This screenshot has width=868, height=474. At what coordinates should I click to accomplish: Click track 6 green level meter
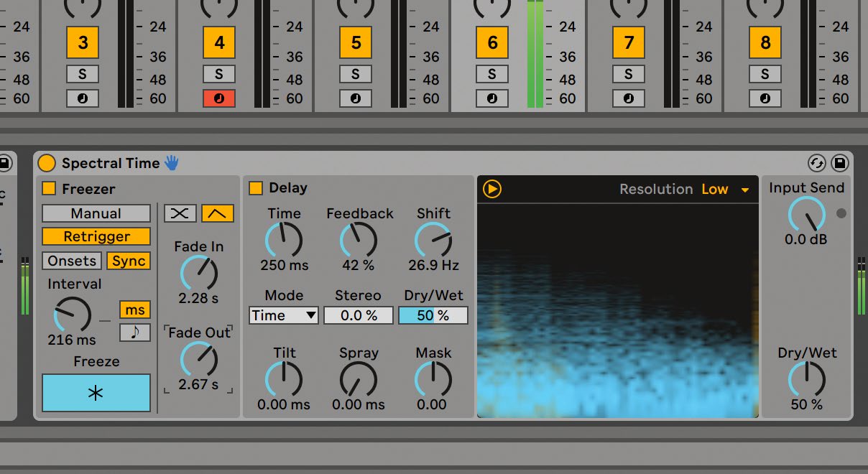click(x=535, y=54)
